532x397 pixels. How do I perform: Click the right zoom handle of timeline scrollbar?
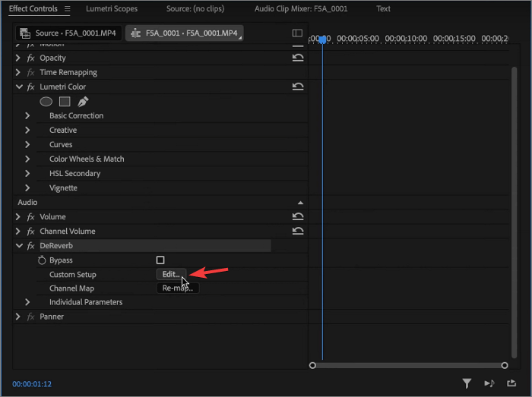click(505, 365)
